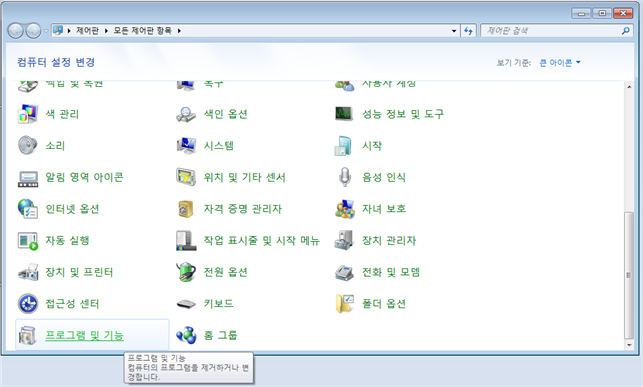The image size is (643, 387).
Task: Open the 시스템 link
Action: coord(219,146)
